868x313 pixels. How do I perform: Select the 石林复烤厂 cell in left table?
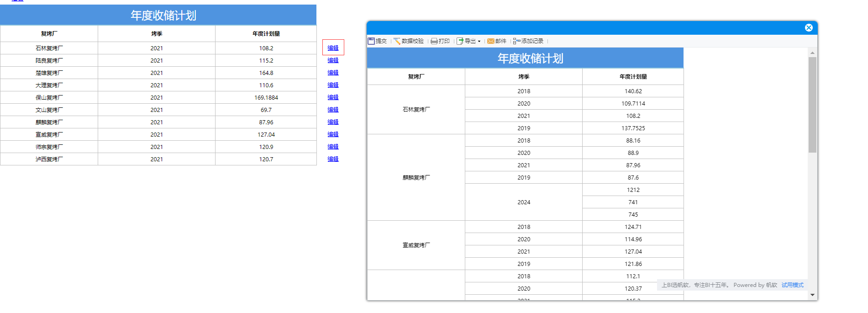pyautogui.click(x=49, y=48)
